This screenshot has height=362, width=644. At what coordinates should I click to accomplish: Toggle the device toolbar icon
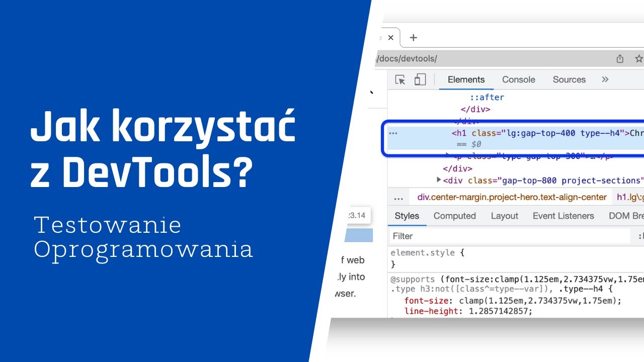click(420, 79)
